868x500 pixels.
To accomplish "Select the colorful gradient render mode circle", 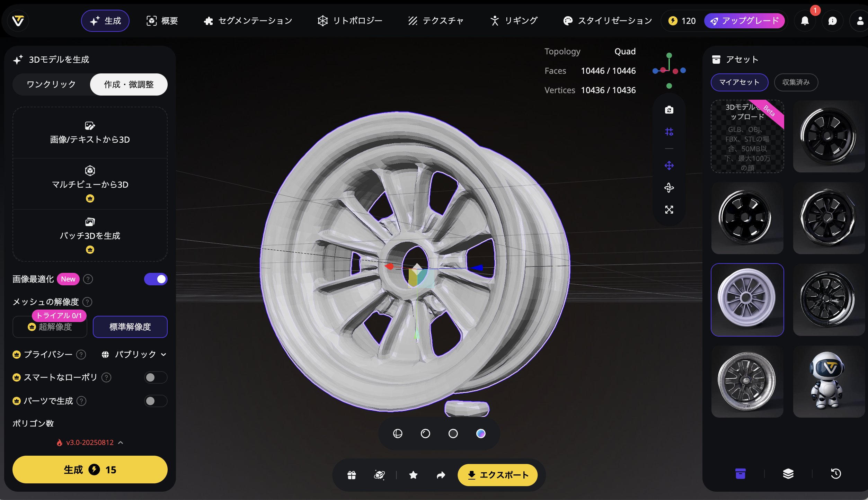I will [481, 433].
